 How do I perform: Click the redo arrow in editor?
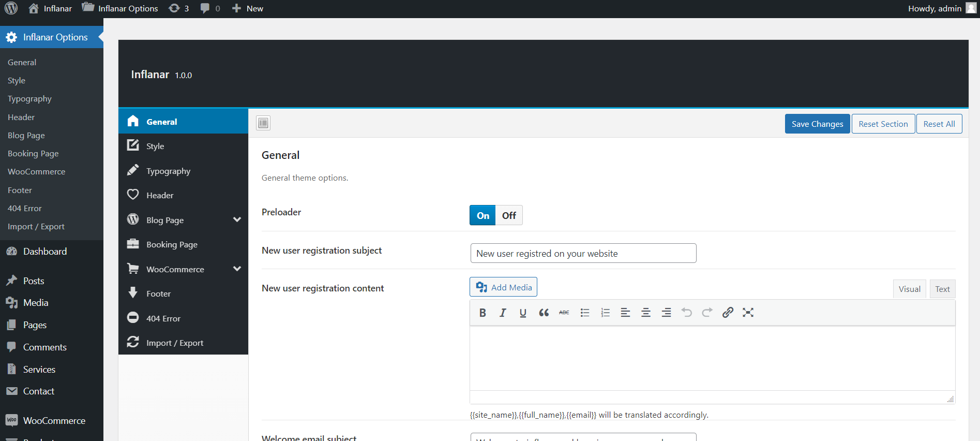point(707,313)
